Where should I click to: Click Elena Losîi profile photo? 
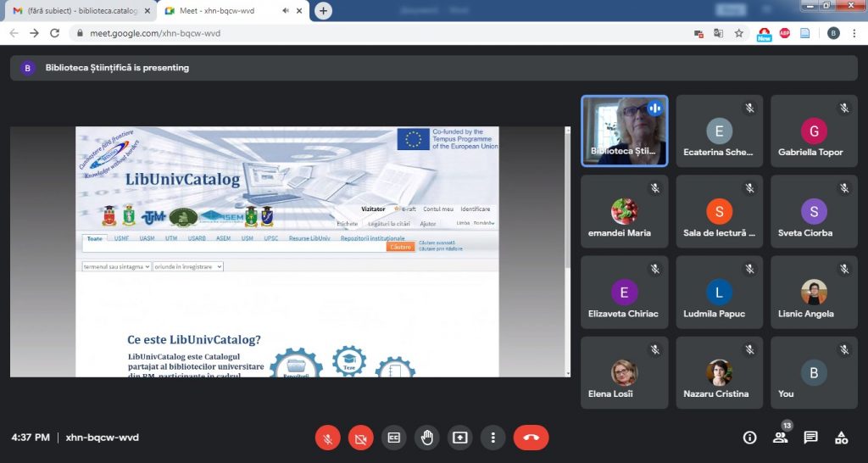click(x=625, y=373)
